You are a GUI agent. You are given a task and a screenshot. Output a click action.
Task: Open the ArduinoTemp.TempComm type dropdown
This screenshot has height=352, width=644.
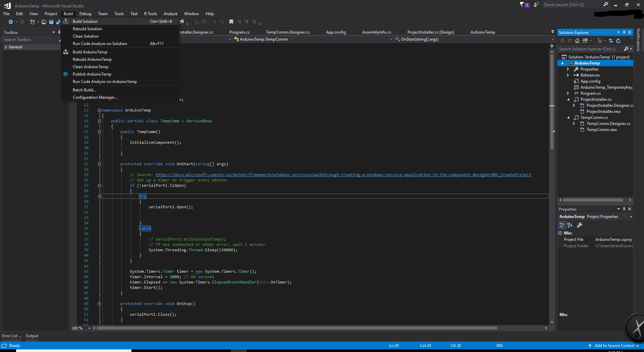[391, 39]
